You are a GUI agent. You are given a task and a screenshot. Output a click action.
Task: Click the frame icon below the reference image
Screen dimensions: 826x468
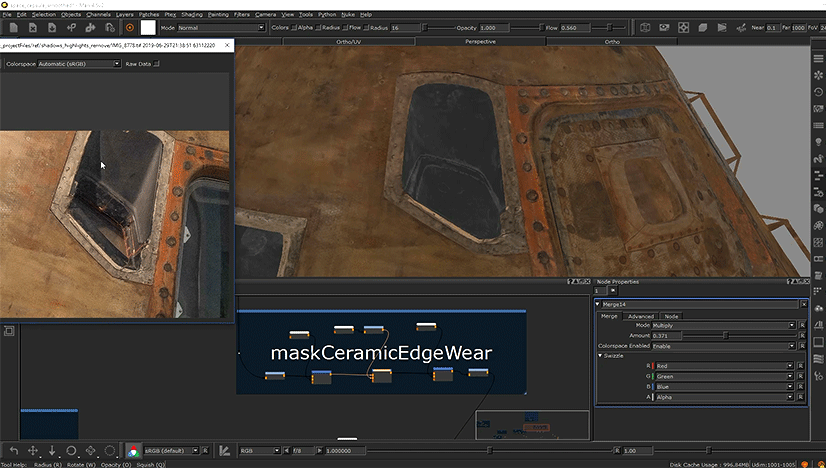pos(9,330)
